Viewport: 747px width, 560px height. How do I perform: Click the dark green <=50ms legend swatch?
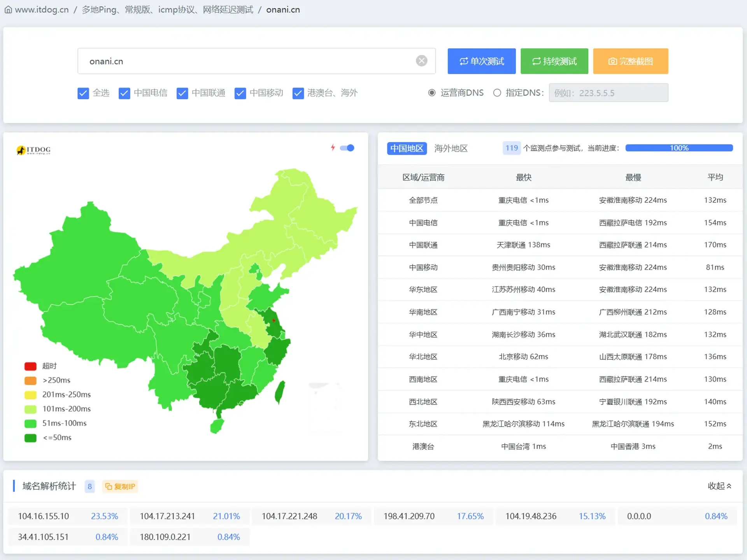pyautogui.click(x=30, y=438)
